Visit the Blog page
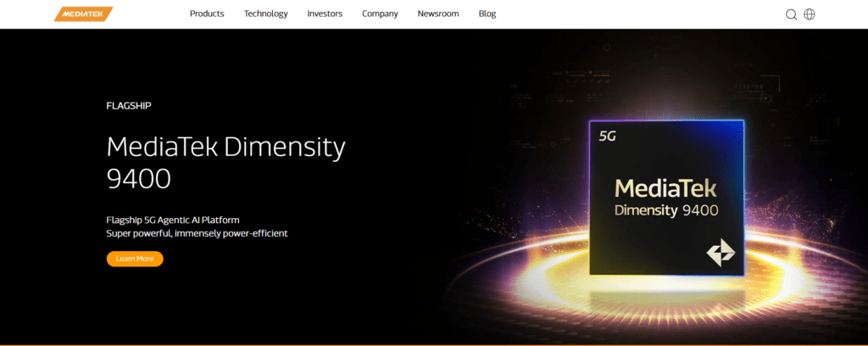868x346 pixels. coord(487,14)
